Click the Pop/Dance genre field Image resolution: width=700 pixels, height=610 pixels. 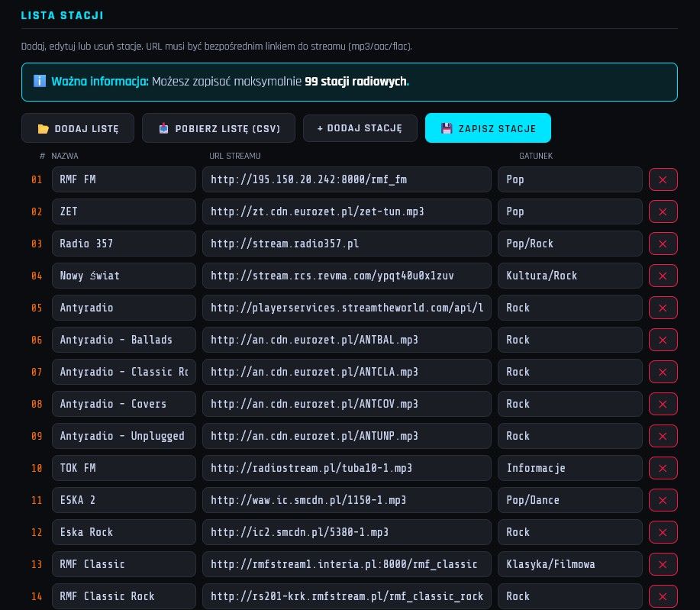[569, 500]
